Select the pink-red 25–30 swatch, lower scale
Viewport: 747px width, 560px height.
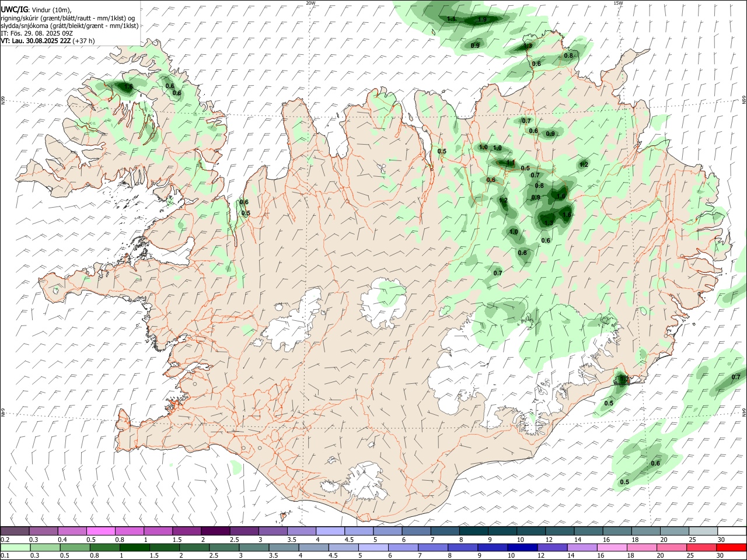(701, 548)
